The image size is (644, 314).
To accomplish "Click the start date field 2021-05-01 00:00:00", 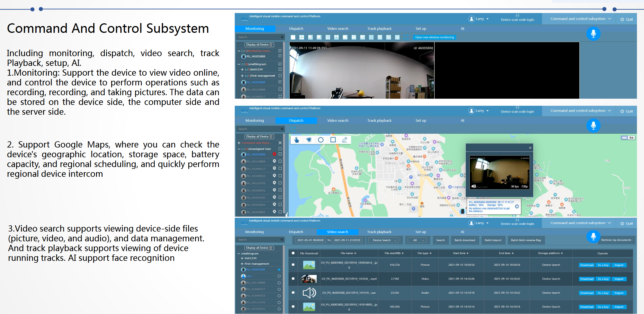I will (x=310, y=240).
